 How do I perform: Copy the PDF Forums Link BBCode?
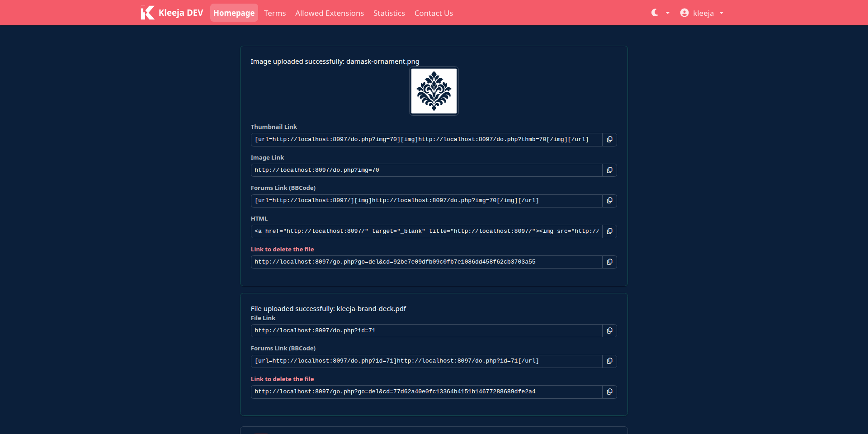tap(609, 361)
